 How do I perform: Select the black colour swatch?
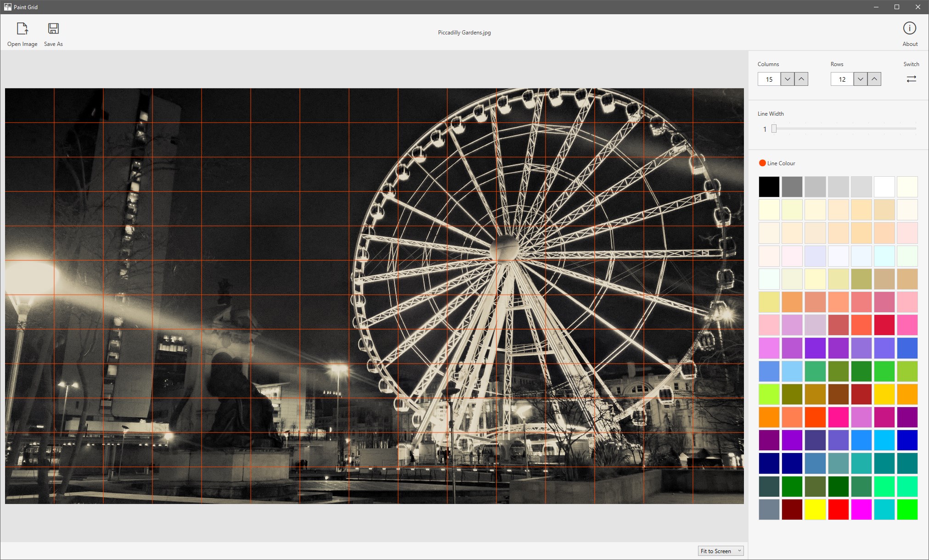(x=769, y=187)
